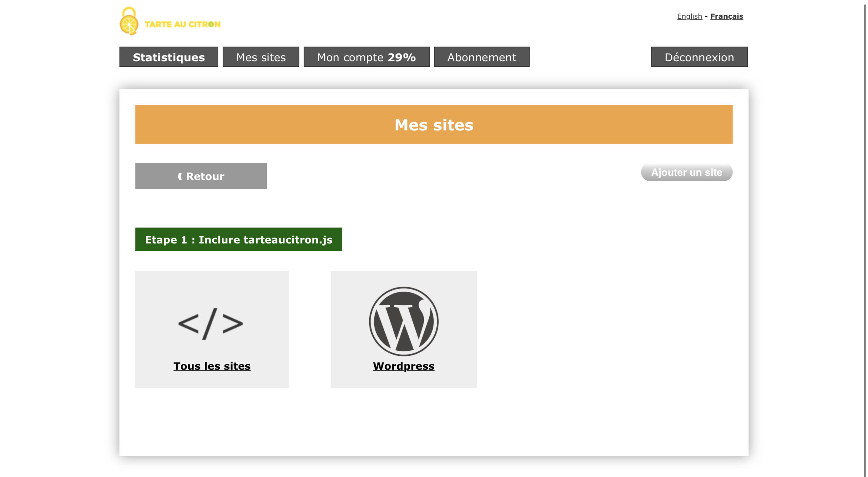Viewport: 868px width, 477px height.
Task: Open the Wordpress link
Action: click(x=403, y=366)
